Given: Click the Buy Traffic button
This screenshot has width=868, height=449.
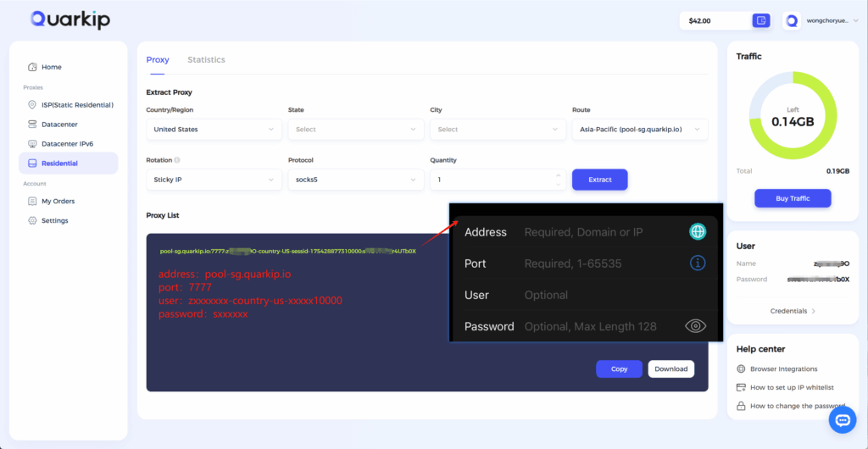Looking at the screenshot, I should (793, 198).
